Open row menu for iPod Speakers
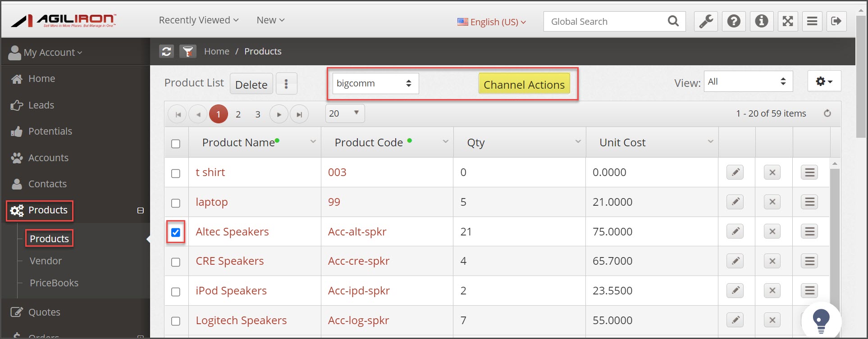 tap(809, 291)
